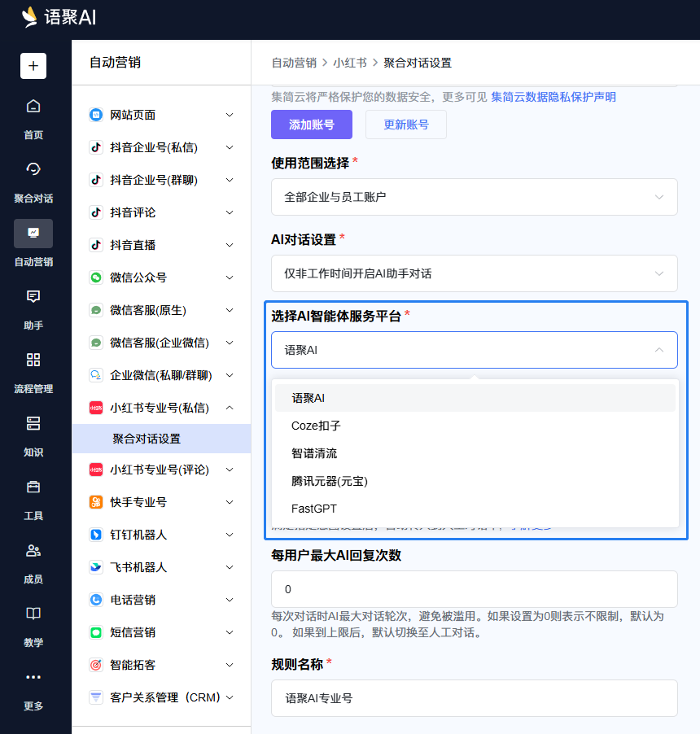This screenshot has width=700, height=734.
Task: Open the 成员 members icon
Action: click(x=33, y=550)
